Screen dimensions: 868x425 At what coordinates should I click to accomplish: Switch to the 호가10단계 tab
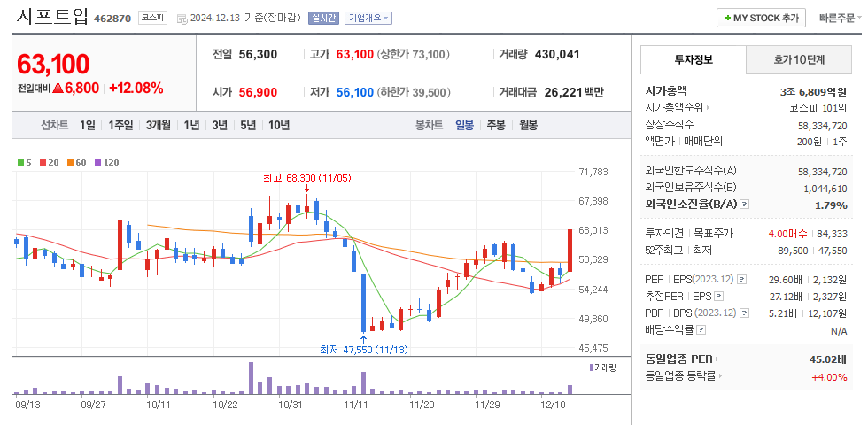coord(799,60)
